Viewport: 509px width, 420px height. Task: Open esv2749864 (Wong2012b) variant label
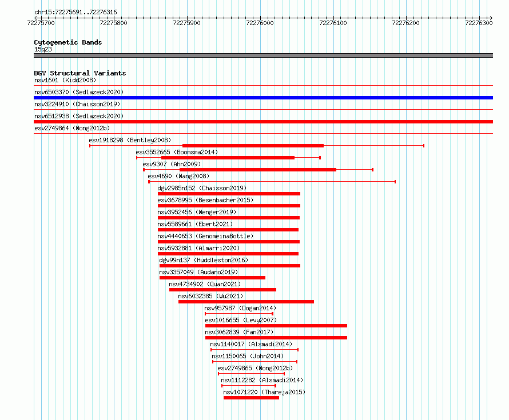[72, 128]
